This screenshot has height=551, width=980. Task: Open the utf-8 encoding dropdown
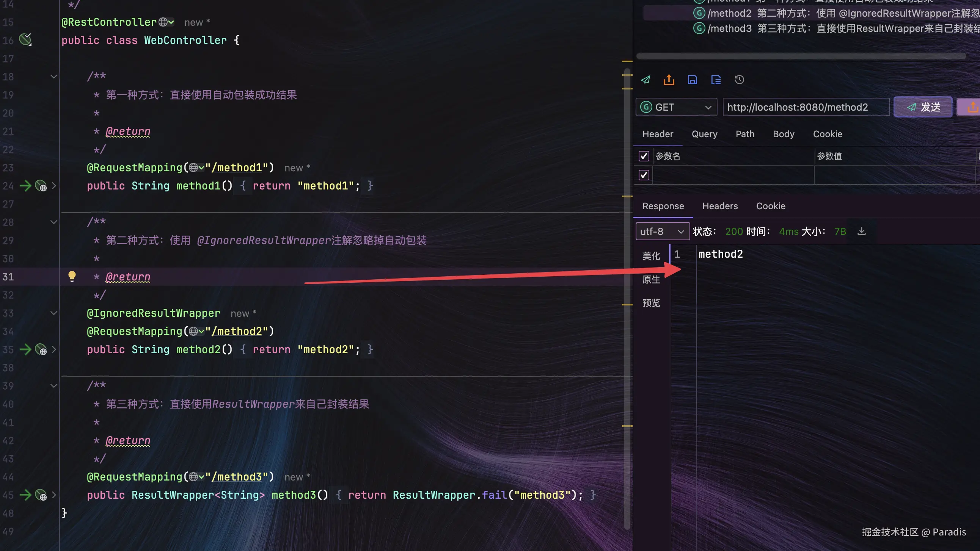point(662,231)
